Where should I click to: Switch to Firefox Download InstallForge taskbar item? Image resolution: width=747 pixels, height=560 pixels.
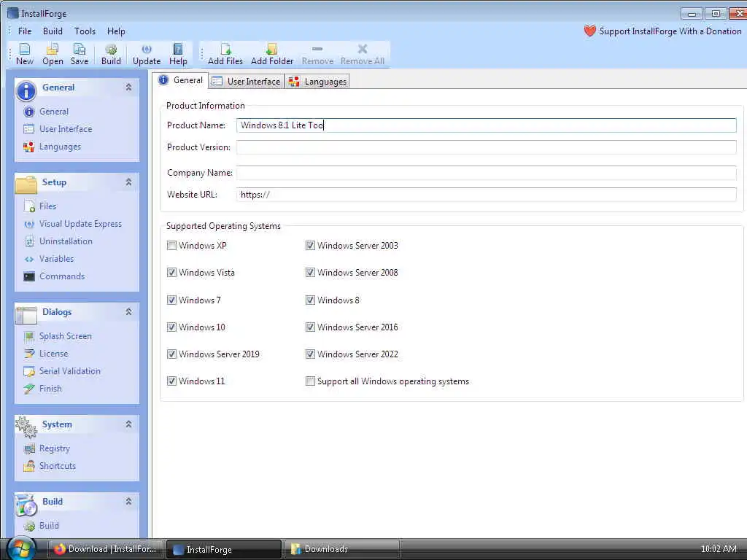tap(106, 549)
